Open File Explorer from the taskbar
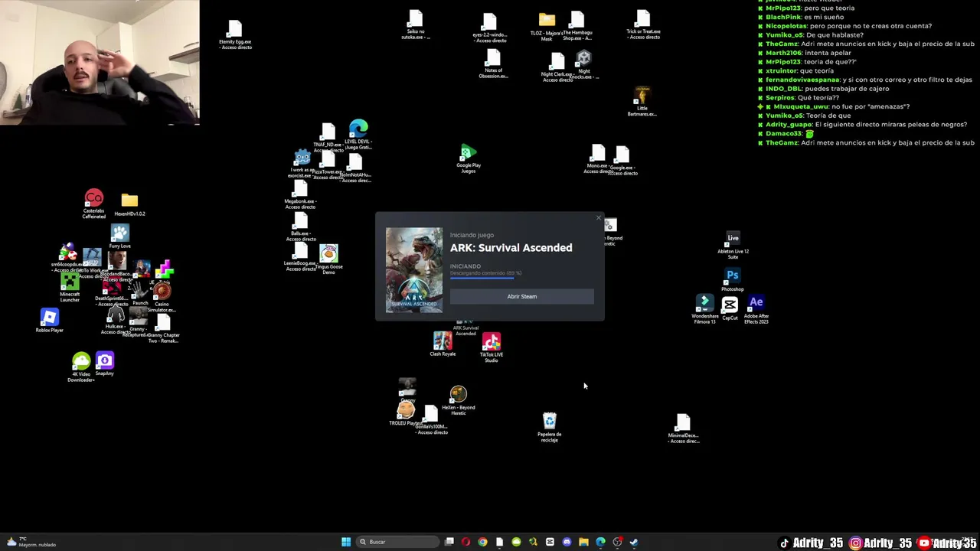980x551 pixels. [583, 542]
